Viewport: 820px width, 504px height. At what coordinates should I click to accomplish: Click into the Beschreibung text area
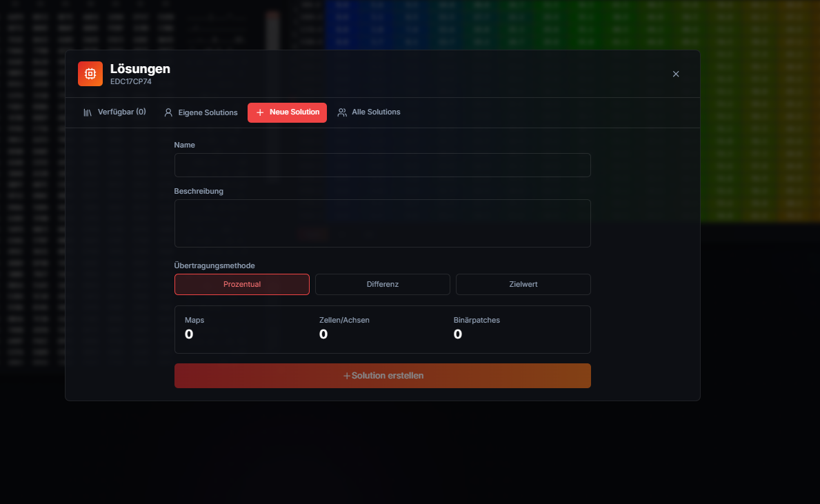(382, 223)
